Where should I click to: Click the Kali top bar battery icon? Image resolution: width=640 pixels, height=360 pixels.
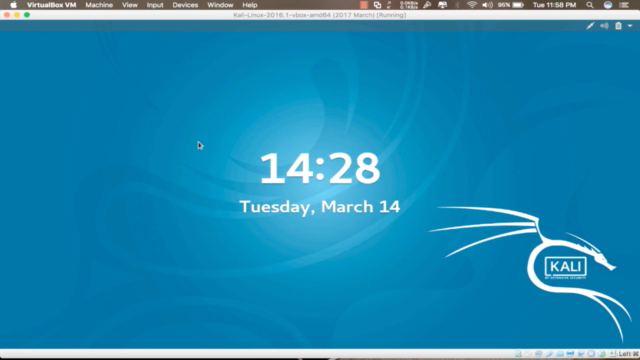[x=618, y=26]
